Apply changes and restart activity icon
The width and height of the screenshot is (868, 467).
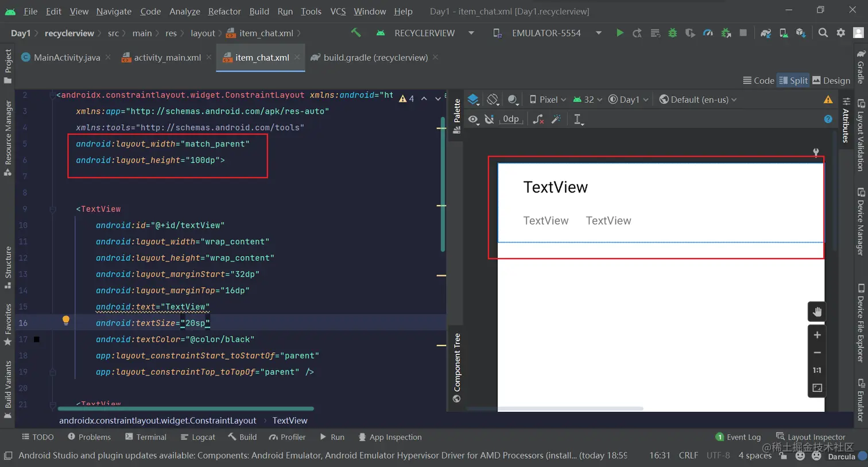pos(637,33)
